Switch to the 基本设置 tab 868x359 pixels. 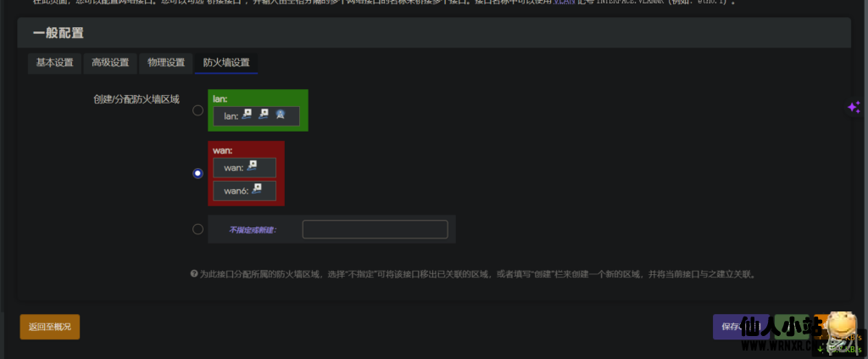(55, 63)
